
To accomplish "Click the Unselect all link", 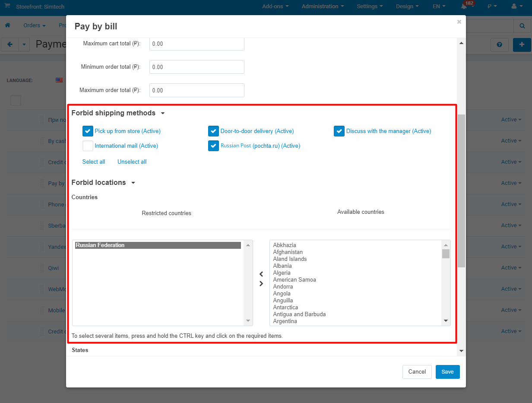I will click(x=132, y=162).
